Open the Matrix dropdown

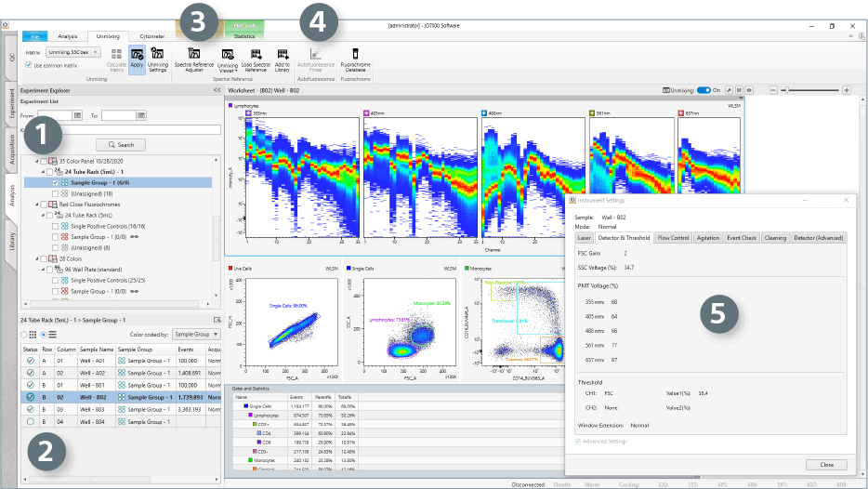click(x=73, y=53)
